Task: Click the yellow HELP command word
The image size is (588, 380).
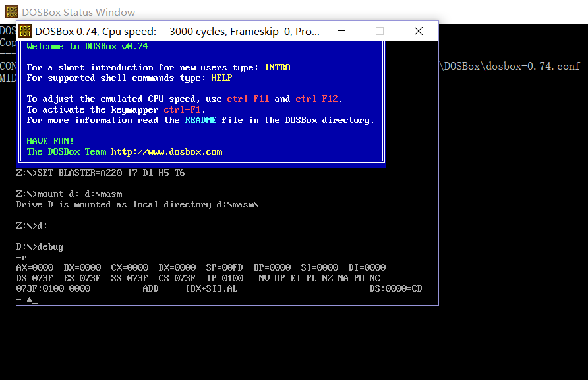Action: pos(221,78)
